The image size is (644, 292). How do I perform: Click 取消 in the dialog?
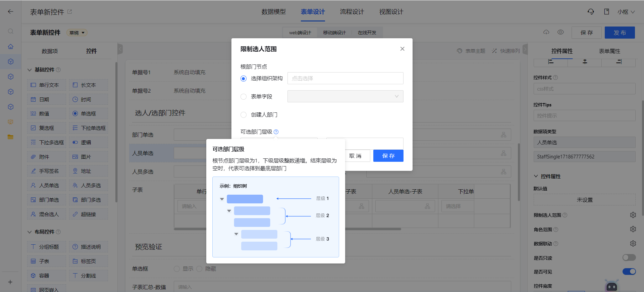pyautogui.click(x=355, y=156)
